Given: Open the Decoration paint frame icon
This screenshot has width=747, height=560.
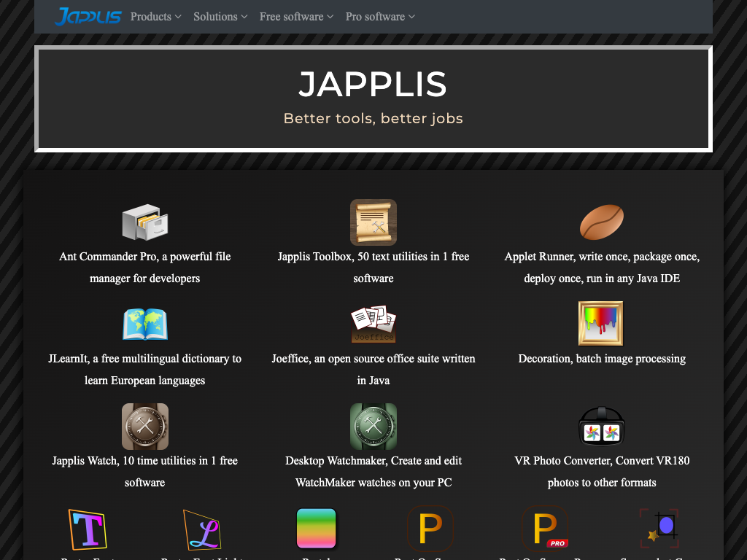Looking at the screenshot, I should point(601,324).
